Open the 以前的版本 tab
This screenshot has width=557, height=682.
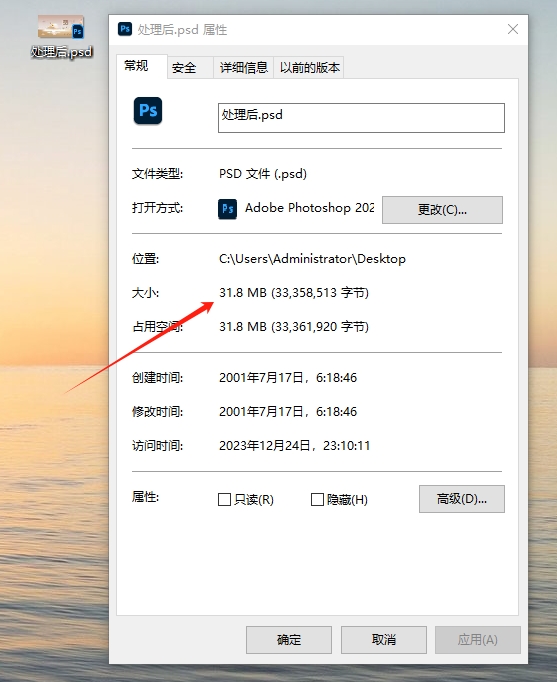[x=309, y=68]
